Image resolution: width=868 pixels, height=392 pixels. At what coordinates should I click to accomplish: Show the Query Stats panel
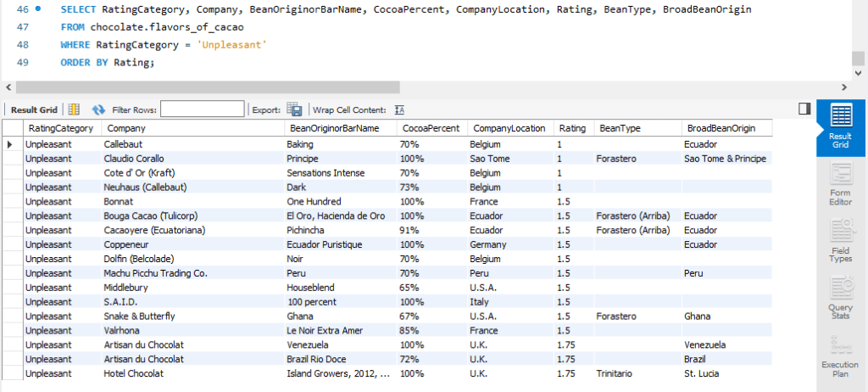tap(841, 298)
